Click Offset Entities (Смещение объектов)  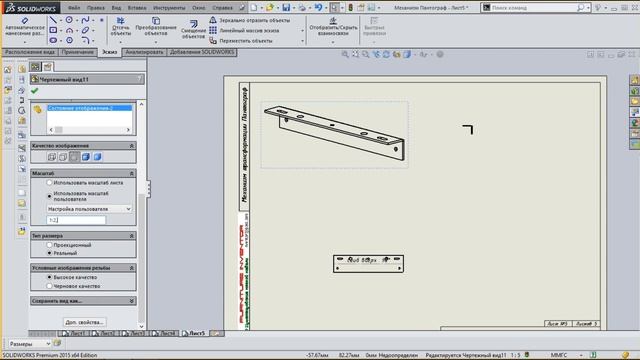tap(193, 29)
